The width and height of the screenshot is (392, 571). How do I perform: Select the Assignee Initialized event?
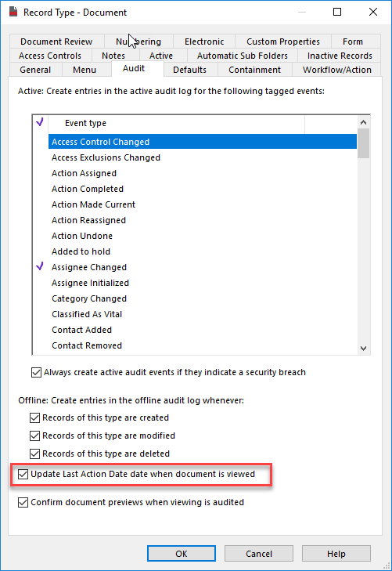coord(202,283)
